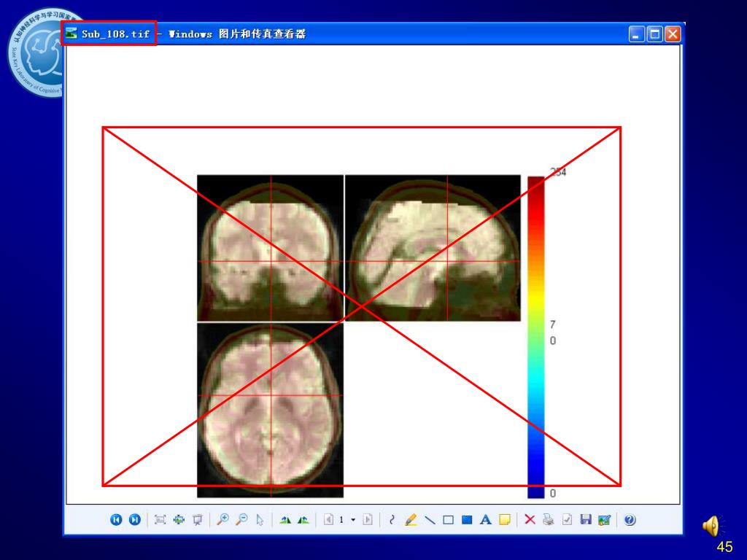Minimize the picture viewer window
The image size is (747, 560).
[x=636, y=34]
